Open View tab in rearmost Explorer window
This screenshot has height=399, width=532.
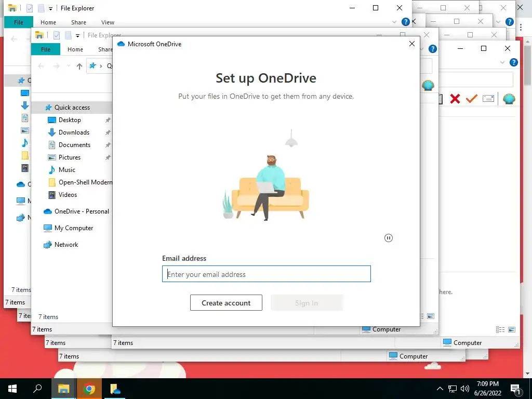click(108, 22)
